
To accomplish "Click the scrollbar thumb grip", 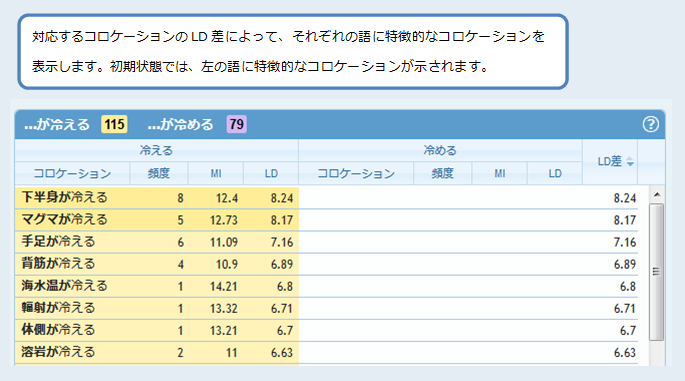I will (x=656, y=271).
